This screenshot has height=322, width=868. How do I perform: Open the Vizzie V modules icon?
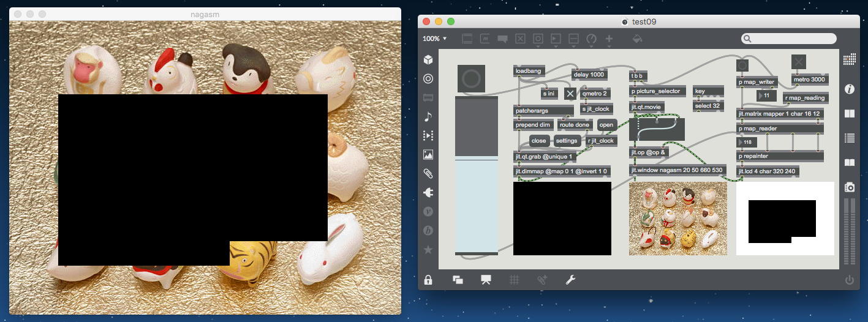coord(428,212)
